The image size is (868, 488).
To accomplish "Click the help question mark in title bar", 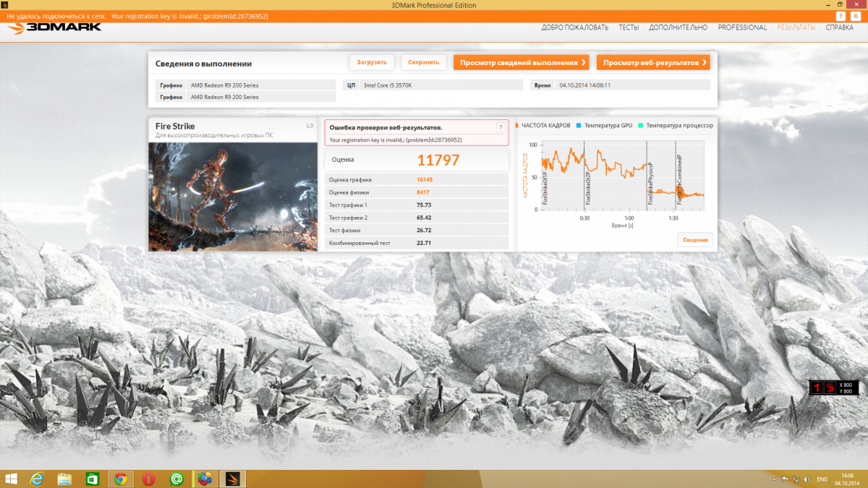I will point(839,15).
